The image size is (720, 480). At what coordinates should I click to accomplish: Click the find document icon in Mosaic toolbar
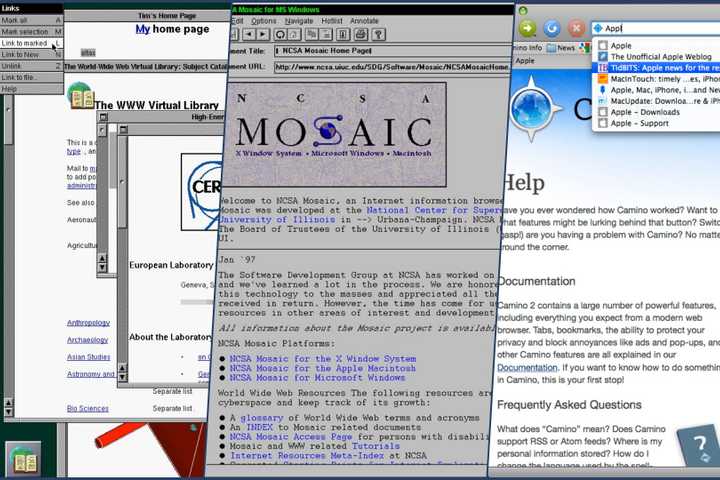[343, 34]
